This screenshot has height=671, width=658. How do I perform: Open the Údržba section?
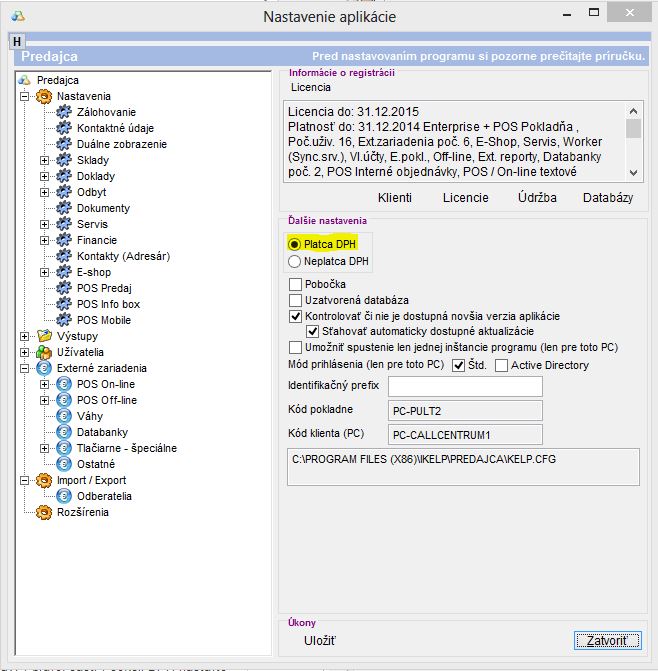pyautogui.click(x=537, y=198)
